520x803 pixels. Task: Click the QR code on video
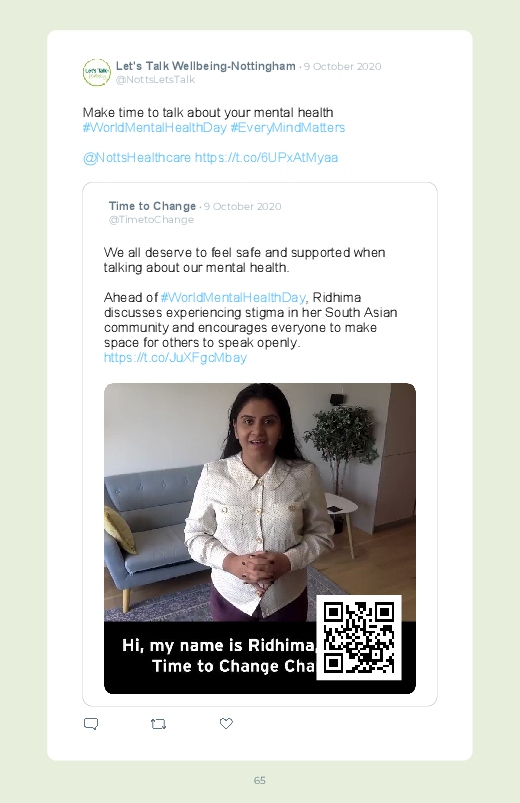click(359, 638)
